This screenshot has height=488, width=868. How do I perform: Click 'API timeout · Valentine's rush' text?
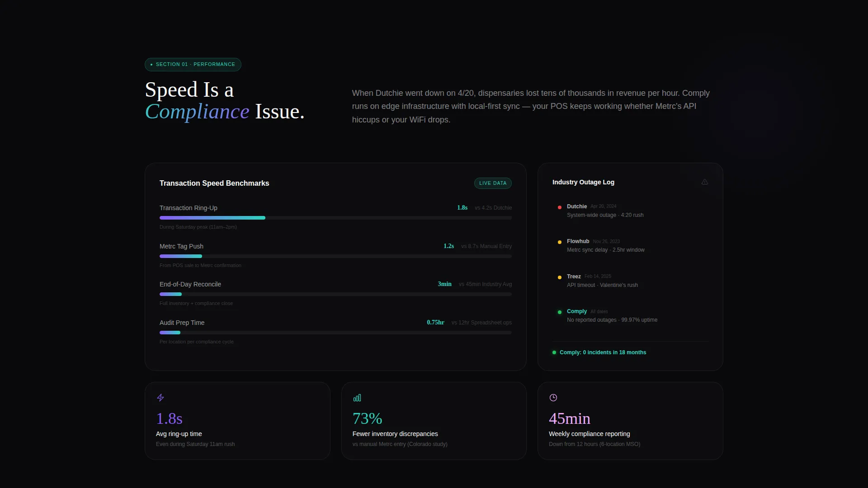click(602, 285)
